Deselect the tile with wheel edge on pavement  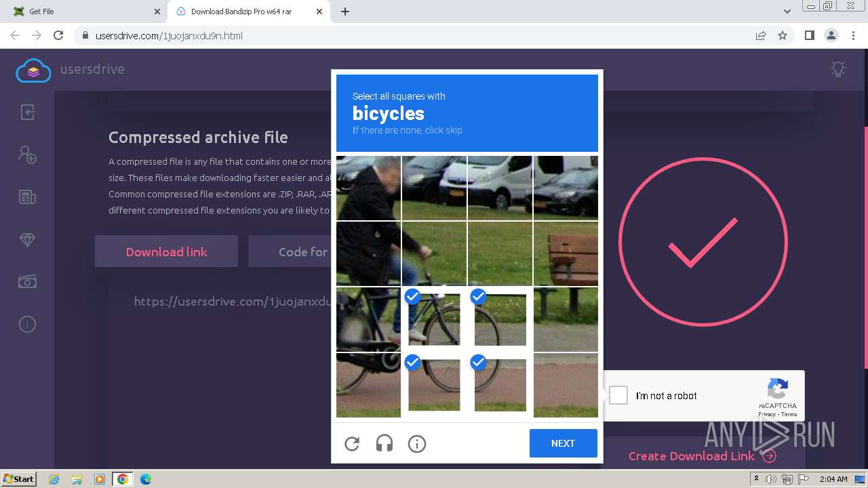(x=500, y=385)
